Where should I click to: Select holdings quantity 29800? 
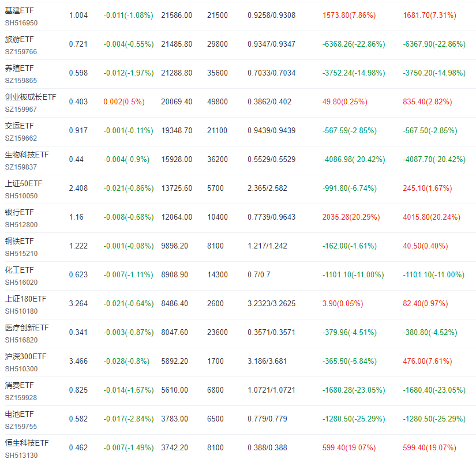click(x=218, y=44)
